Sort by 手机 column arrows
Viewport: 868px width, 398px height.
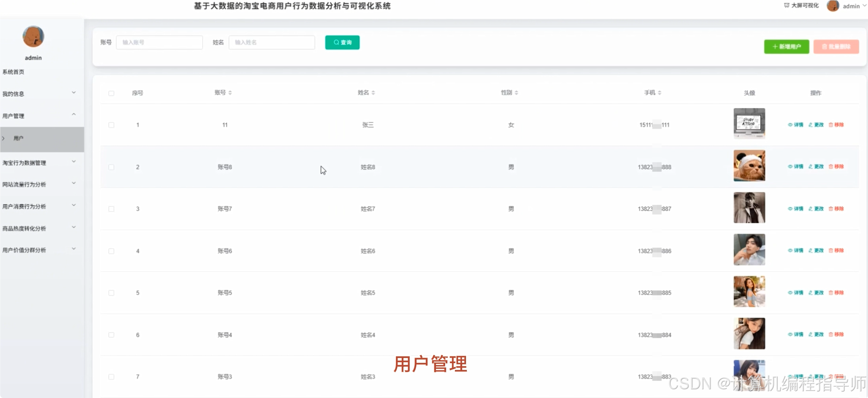pos(660,93)
